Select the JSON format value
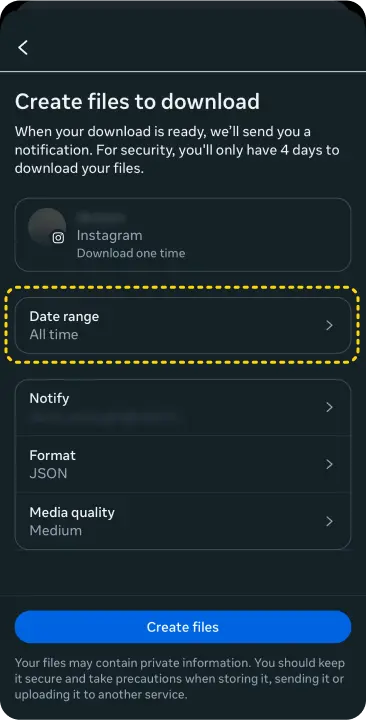The height and width of the screenshot is (720, 366). click(48, 473)
